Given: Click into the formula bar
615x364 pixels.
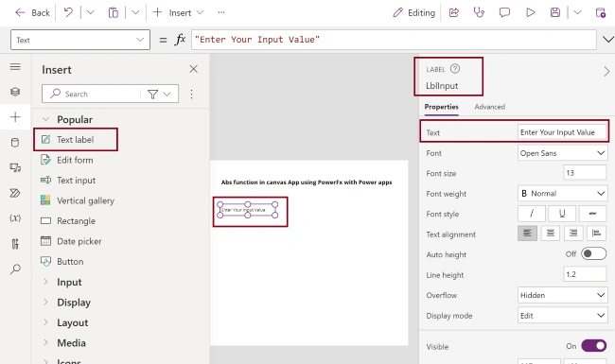Looking at the screenshot, I should coord(394,40).
